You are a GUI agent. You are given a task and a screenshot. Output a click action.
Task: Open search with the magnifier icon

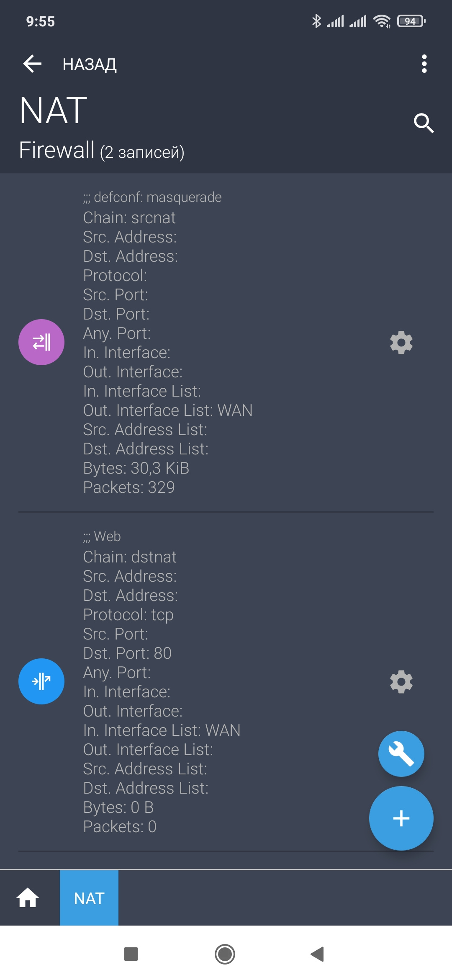tap(423, 123)
